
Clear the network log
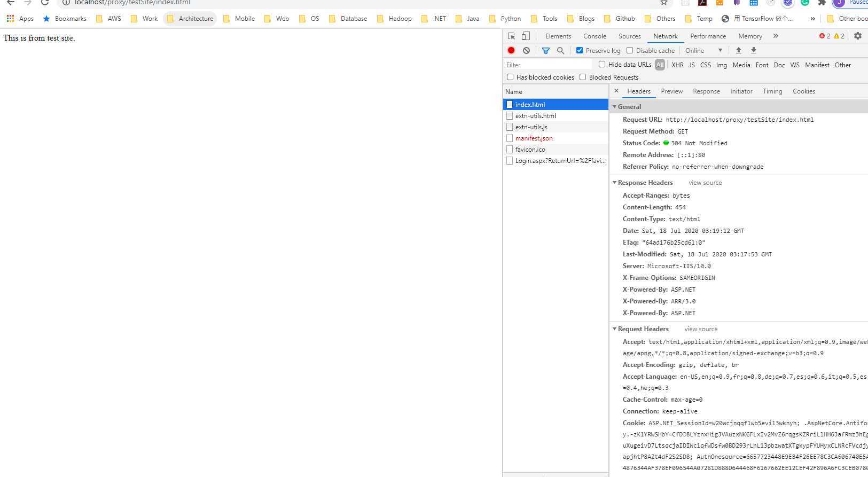[x=526, y=50]
